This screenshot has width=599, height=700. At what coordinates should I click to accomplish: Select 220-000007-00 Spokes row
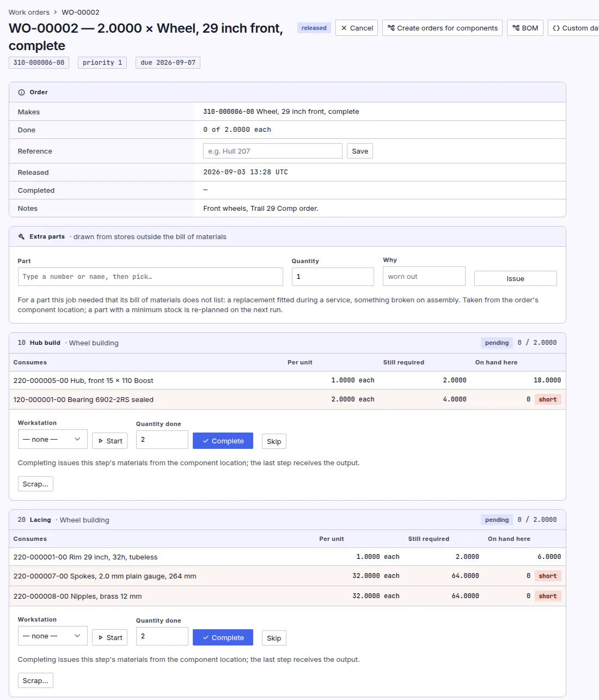pos(288,576)
